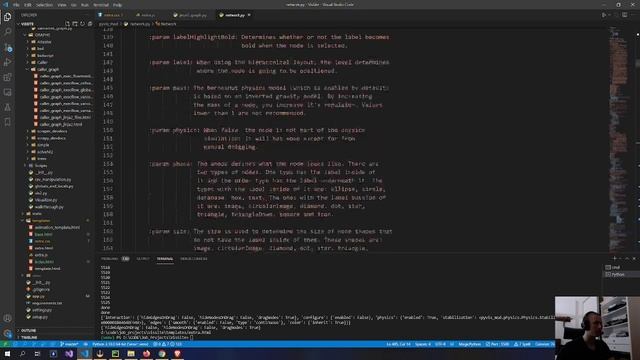The width and height of the screenshot is (640, 360).
Task: Expand the Timeline section
Action: (29, 338)
